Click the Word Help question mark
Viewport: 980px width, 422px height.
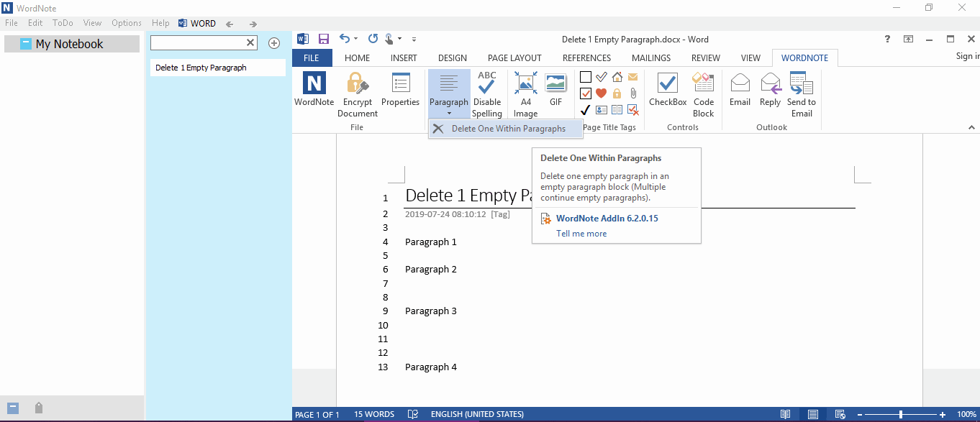click(x=888, y=39)
